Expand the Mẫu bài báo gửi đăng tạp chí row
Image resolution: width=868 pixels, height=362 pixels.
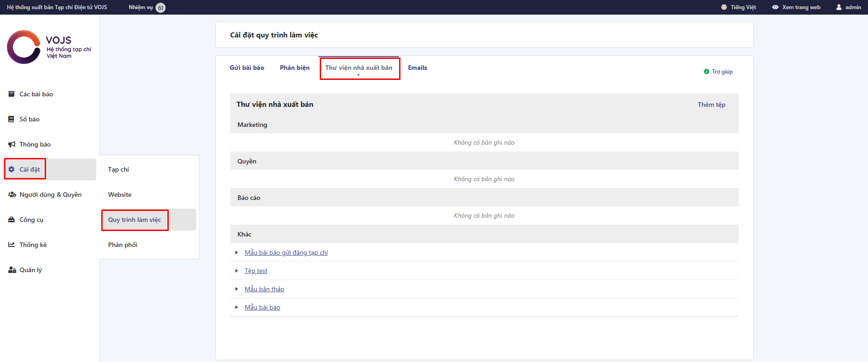coord(237,252)
